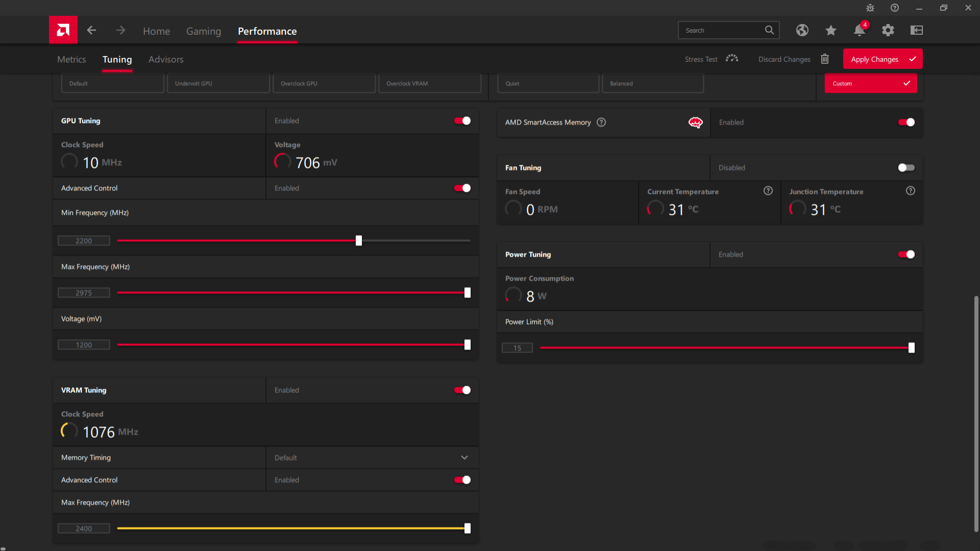Open the help question mark in title bar
980x551 pixels.
pyautogui.click(x=895, y=8)
